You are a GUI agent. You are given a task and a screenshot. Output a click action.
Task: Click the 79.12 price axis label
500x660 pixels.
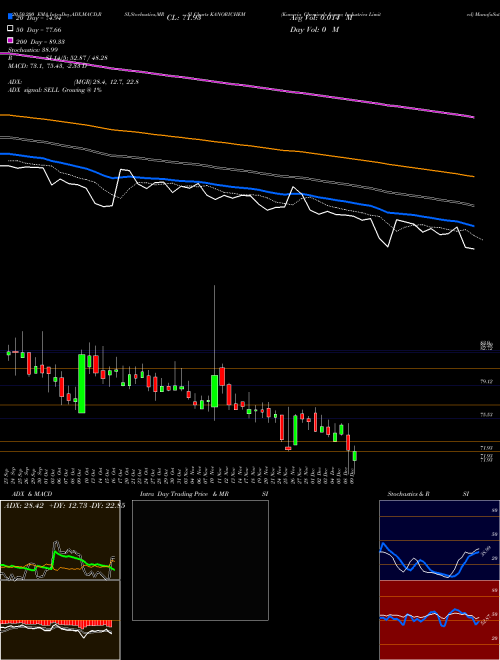point(486,381)
